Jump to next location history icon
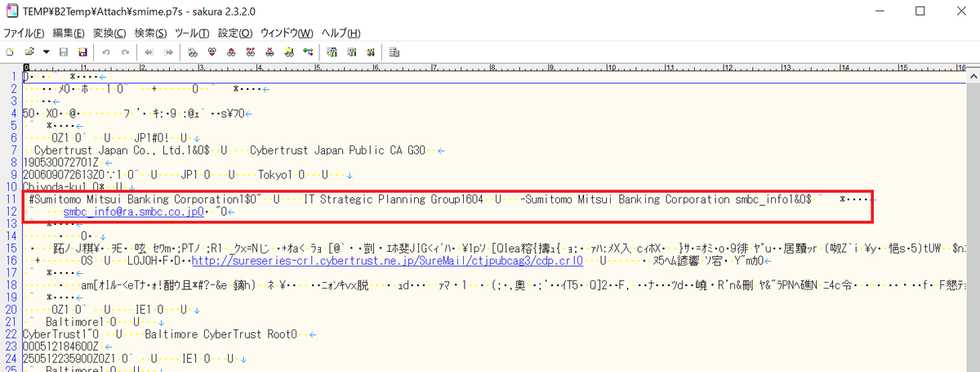Viewport: 980px width, 372px height. pos(167,52)
